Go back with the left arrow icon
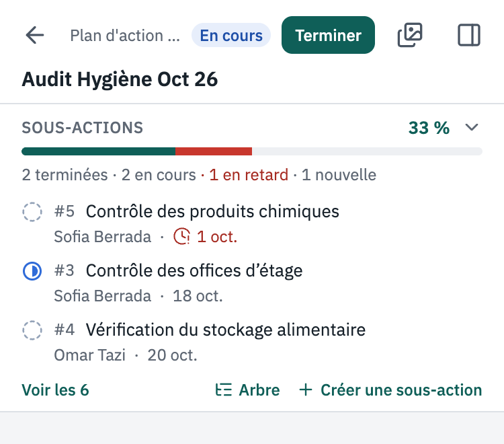 [x=35, y=35]
